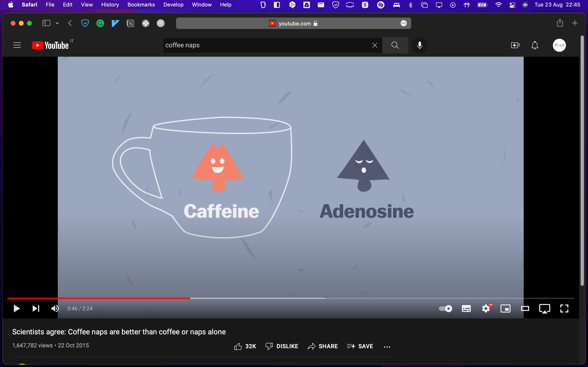
Task: Toggle subtitles closed captions
Action: click(466, 308)
